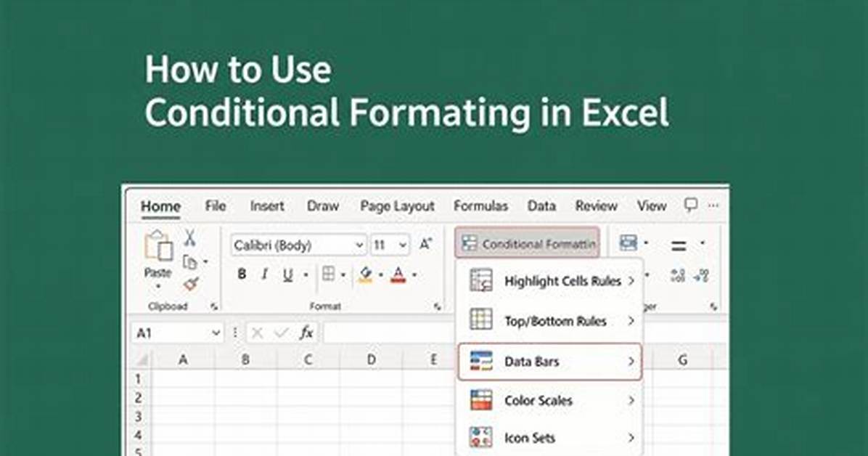Open Format group dialog launcher

click(x=438, y=306)
